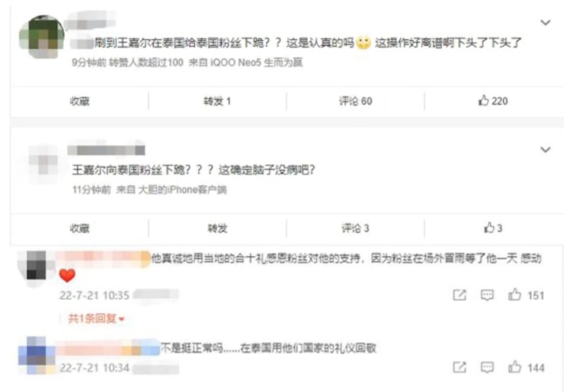
Task: Like the first post with 220 likes
Action: [x=493, y=101]
